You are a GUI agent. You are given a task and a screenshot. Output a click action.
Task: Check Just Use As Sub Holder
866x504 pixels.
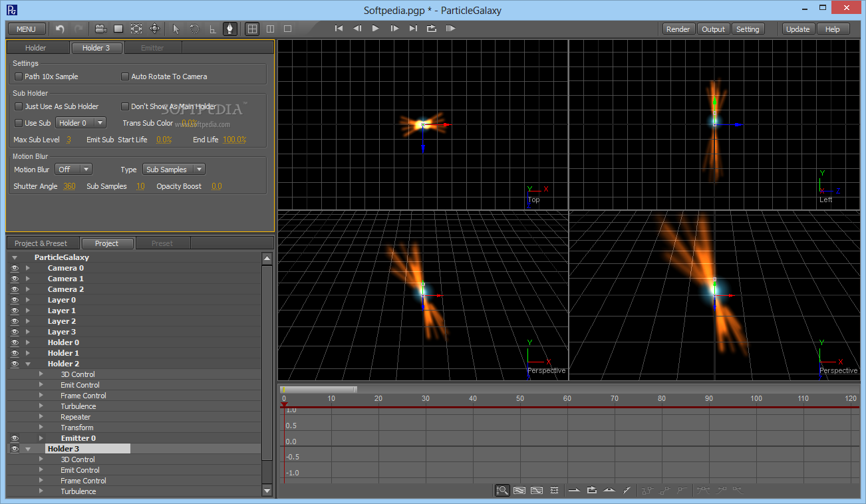click(19, 106)
